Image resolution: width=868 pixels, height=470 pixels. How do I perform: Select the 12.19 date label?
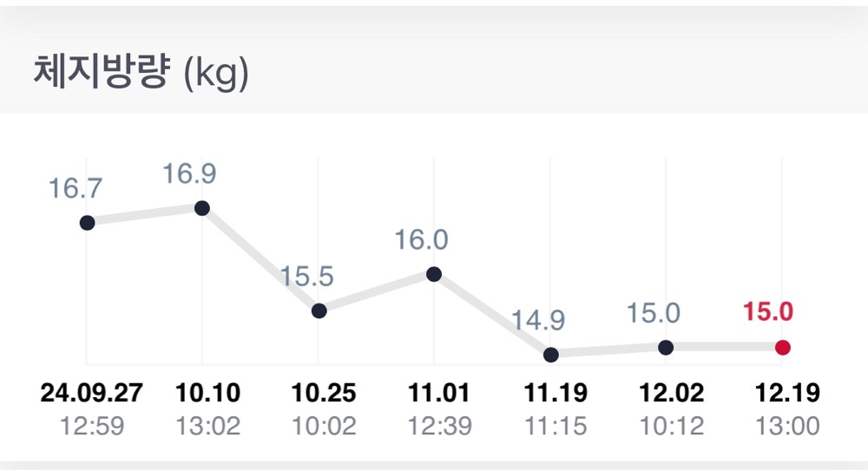point(788,393)
